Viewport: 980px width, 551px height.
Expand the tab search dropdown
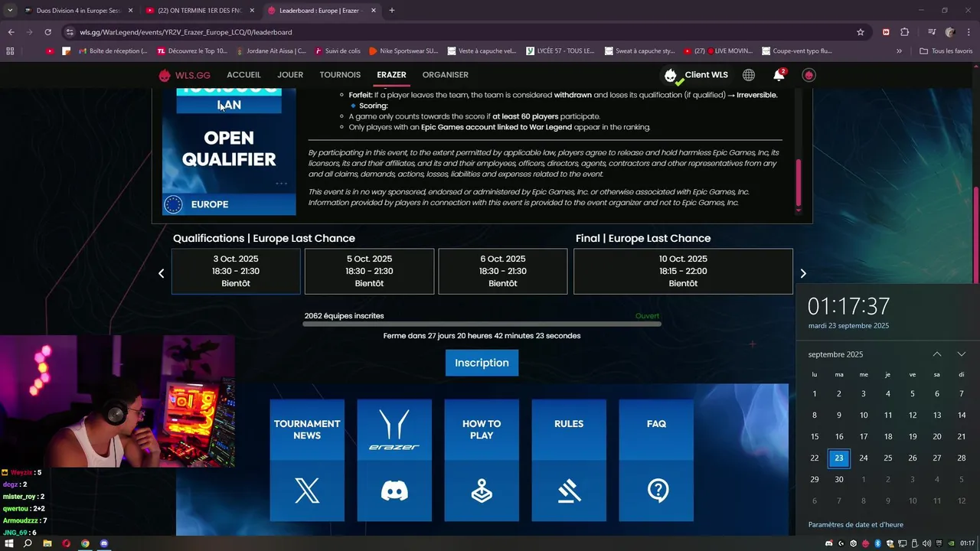[10, 11]
